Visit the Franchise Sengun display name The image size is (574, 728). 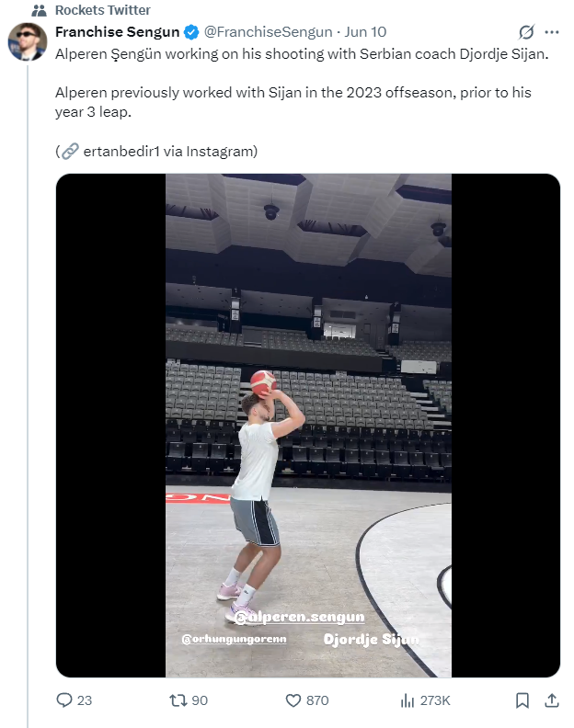click(x=117, y=32)
